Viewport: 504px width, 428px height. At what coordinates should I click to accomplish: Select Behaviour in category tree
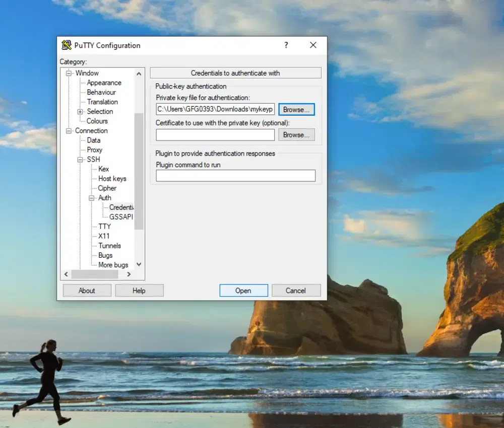tap(101, 93)
